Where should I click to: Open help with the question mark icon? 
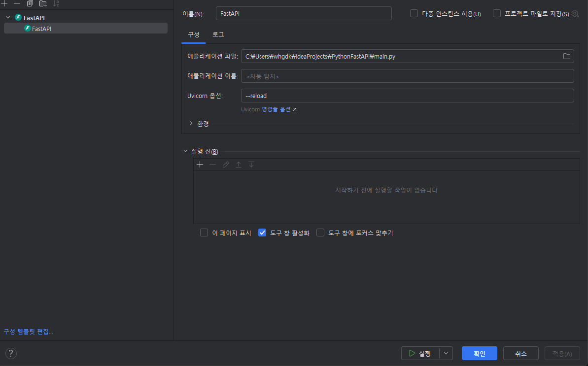[11, 353]
